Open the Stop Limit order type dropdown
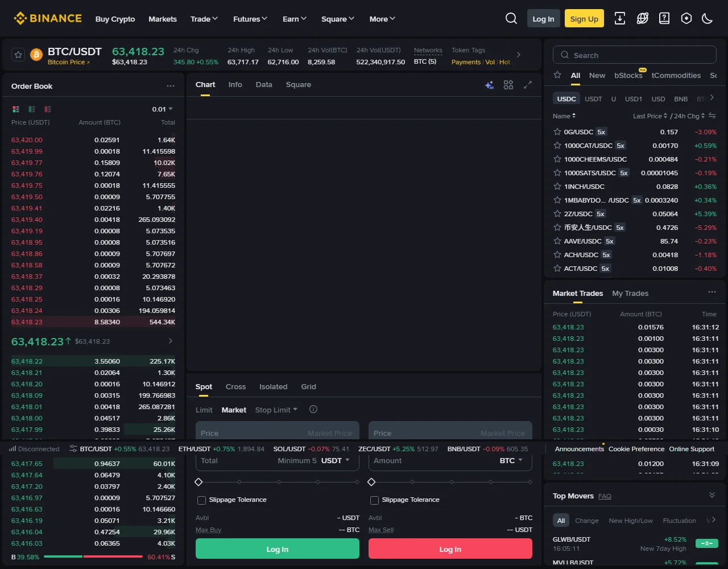This screenshot has height=569, width=728. point(276,410)
